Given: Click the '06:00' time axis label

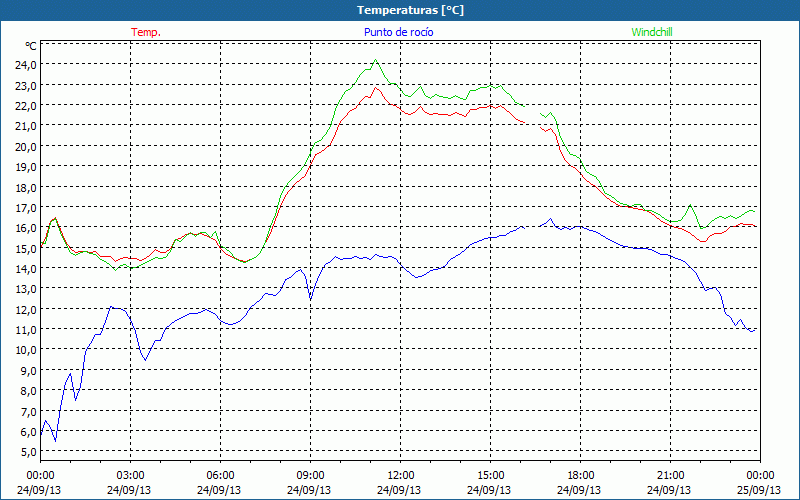Looking at the screenshot, I should 220,475.
